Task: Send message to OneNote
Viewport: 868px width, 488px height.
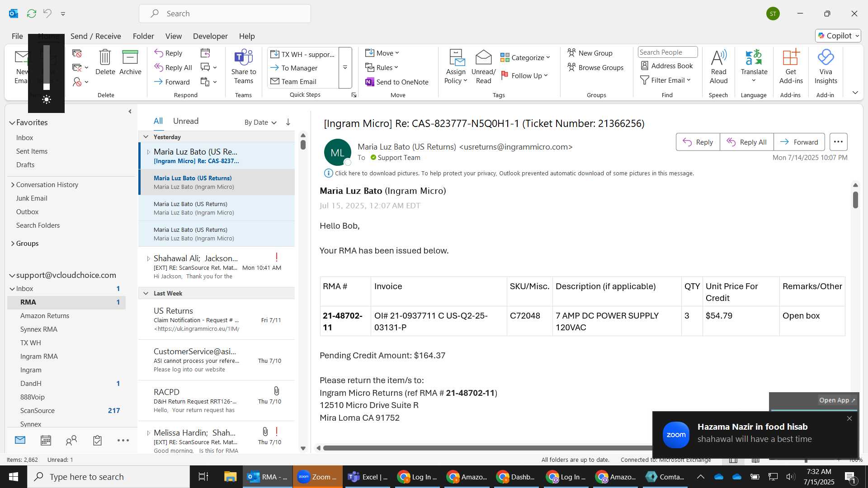Action: point(397,82)
